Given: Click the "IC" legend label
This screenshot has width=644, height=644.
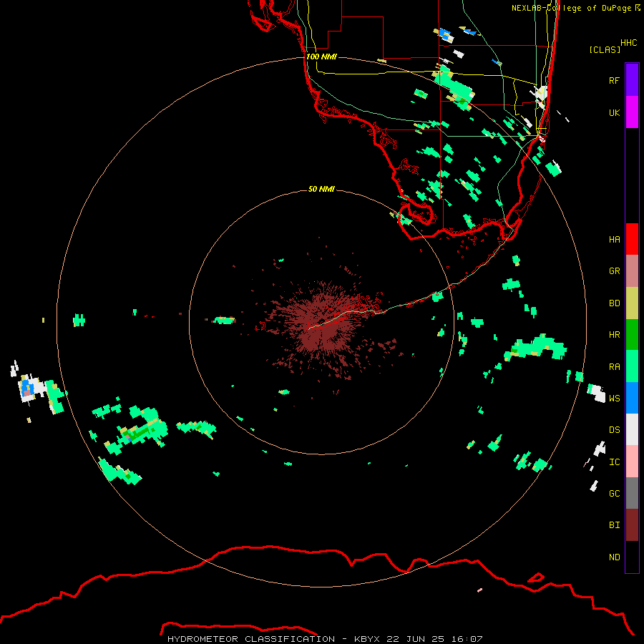Looking at the screenshot, I should click(x=615, y=462).
